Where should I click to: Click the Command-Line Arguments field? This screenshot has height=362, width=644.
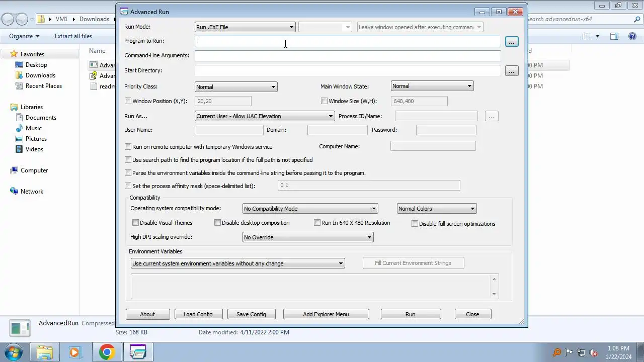pyautogui.click(x=348, y=56)
